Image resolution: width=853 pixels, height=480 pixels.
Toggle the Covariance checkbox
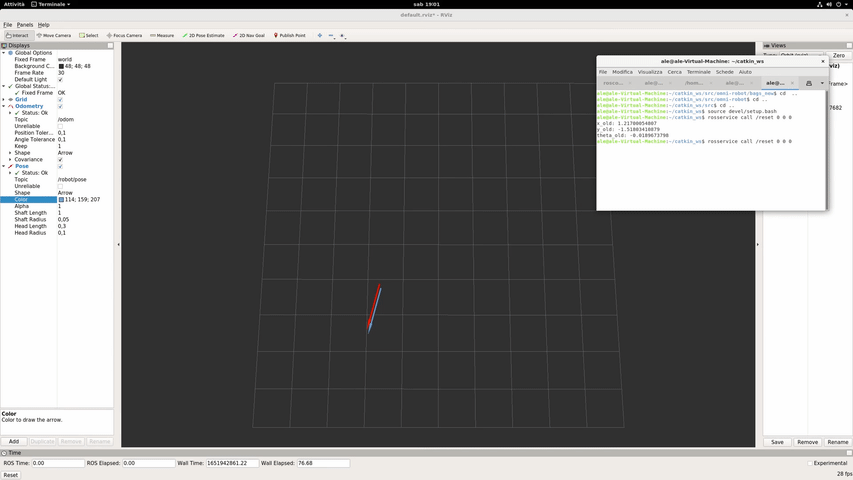60,159
